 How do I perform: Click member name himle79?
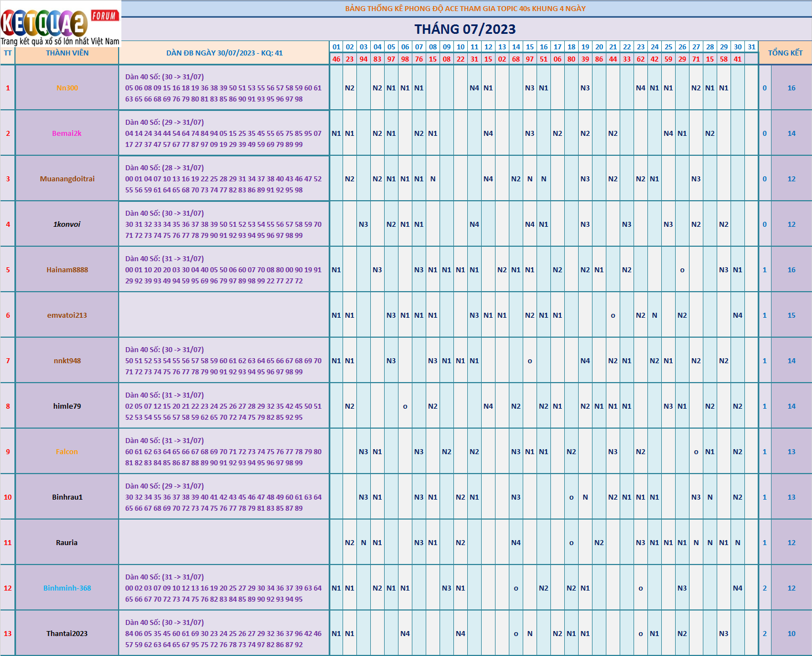coord(67,406)
